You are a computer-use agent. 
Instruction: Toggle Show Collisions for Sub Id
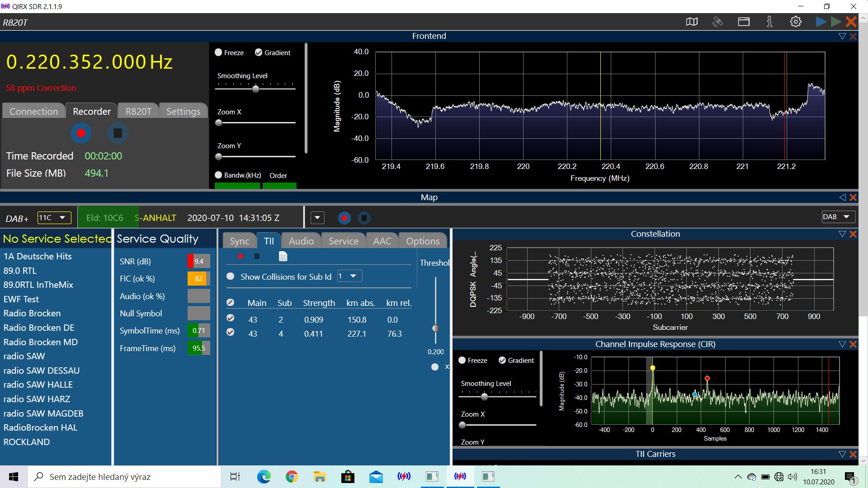[231, 276]
